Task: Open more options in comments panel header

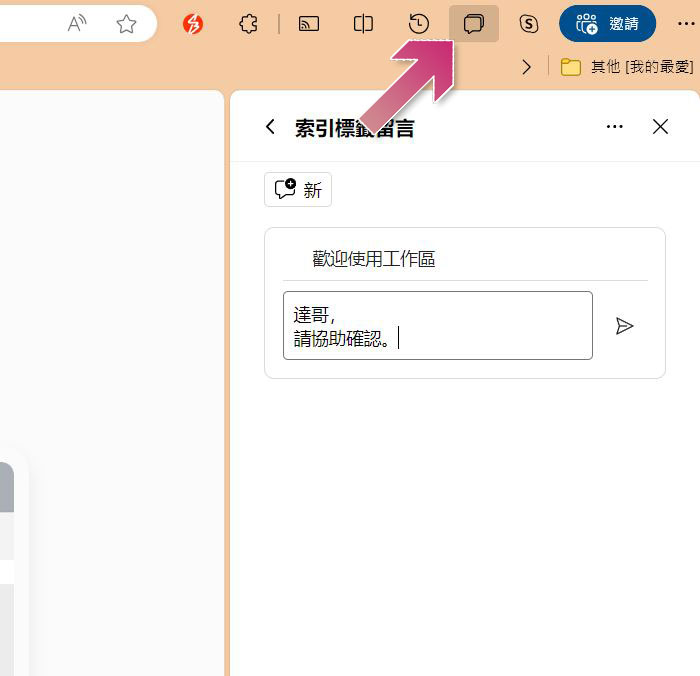Action: [x=615, y=127]
